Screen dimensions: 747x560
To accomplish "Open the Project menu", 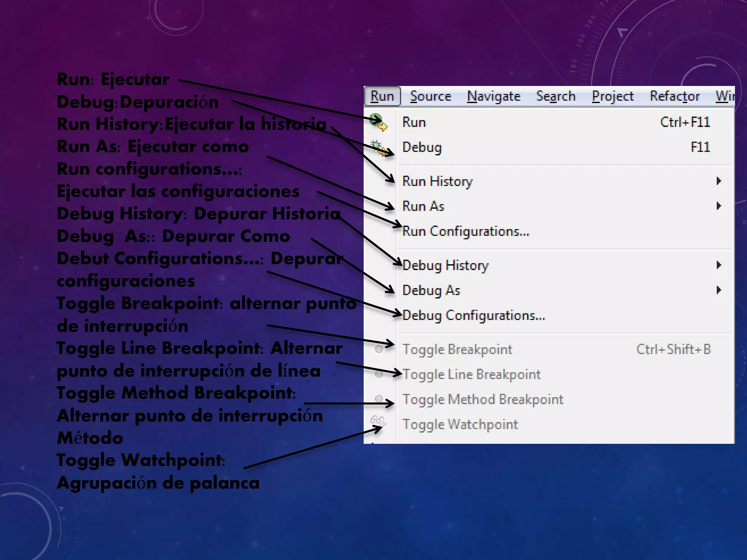I will coord(612,96).
